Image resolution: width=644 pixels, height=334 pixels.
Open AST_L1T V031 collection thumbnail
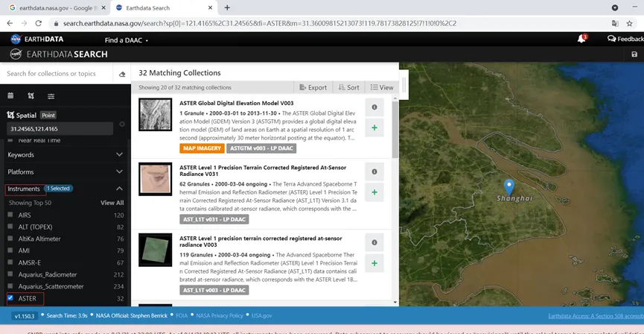tap(156, 179)
